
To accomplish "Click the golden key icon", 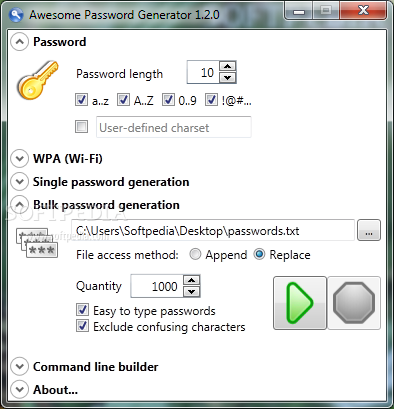I will (38, 80).
